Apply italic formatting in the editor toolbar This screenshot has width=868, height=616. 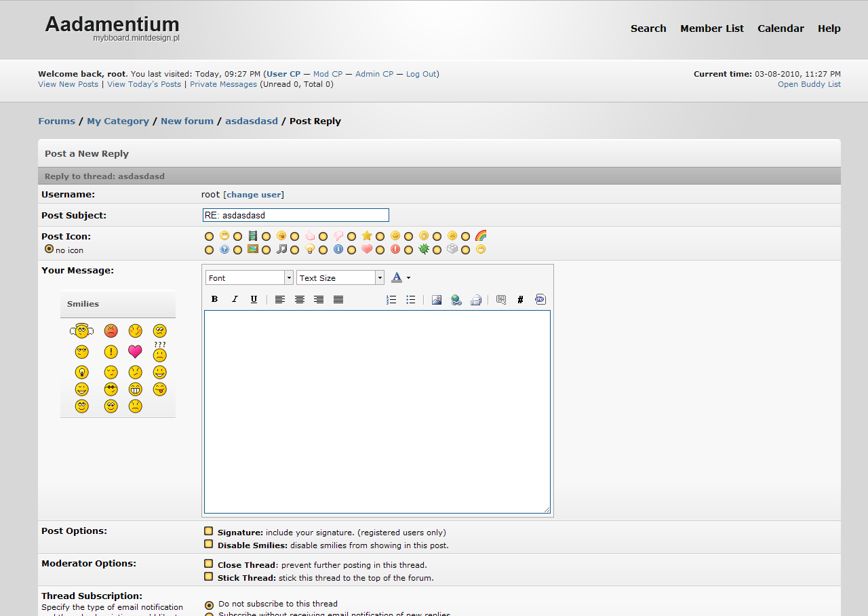coord(235,299)
